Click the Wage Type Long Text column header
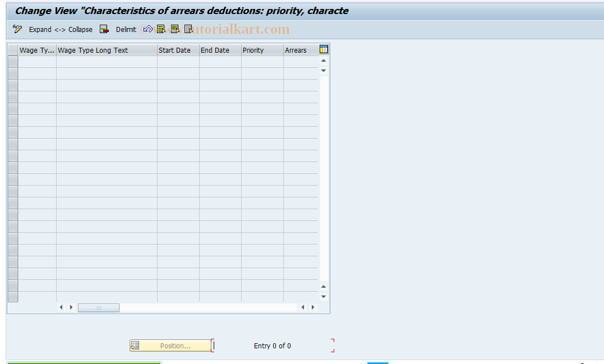 (107, 50)
